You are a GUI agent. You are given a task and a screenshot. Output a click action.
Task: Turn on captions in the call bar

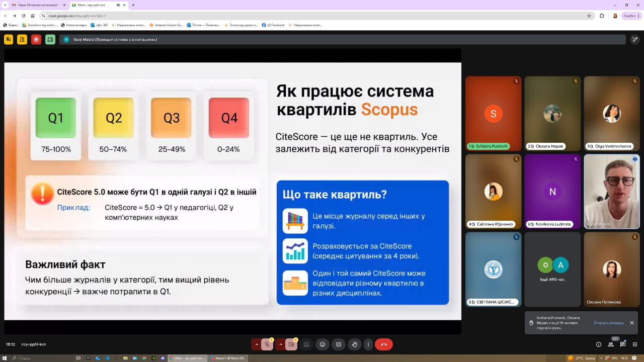click(x=339, y=344)
